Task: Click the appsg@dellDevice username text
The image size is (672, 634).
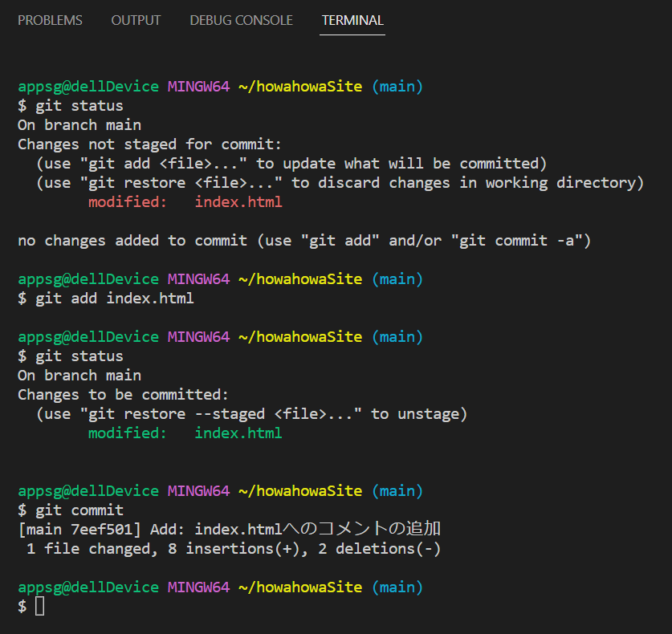Action: [88, 86]
